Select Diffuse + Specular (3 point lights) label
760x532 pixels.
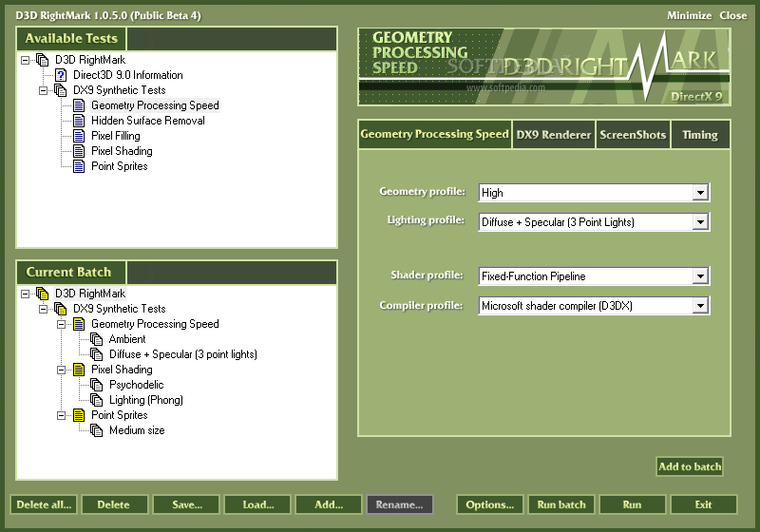(x=183, y=354)
